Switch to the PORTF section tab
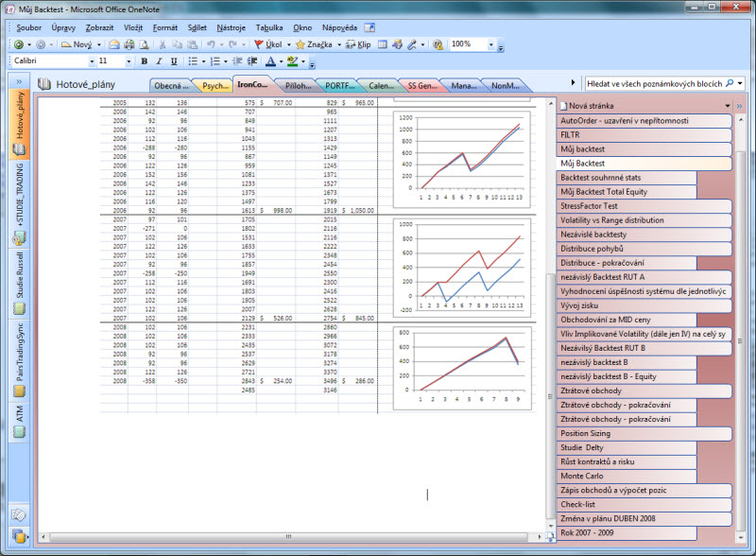This screenshot has width=756, height=556. point(335,85)
